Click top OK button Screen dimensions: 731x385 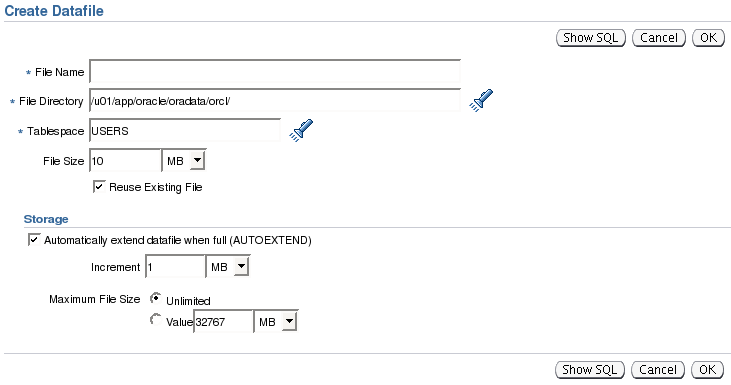pos(708,38)
